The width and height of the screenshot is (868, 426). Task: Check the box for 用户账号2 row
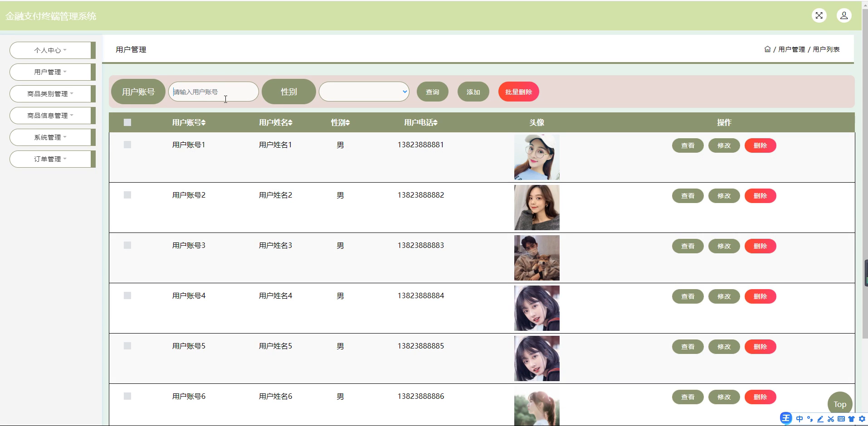tap(127, 195)
